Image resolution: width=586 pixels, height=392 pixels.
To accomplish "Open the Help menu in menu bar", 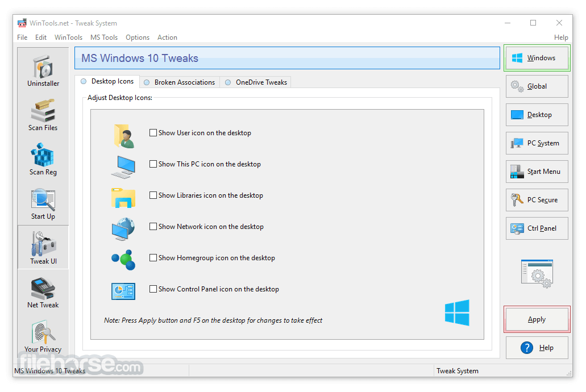I will (561, 37).
